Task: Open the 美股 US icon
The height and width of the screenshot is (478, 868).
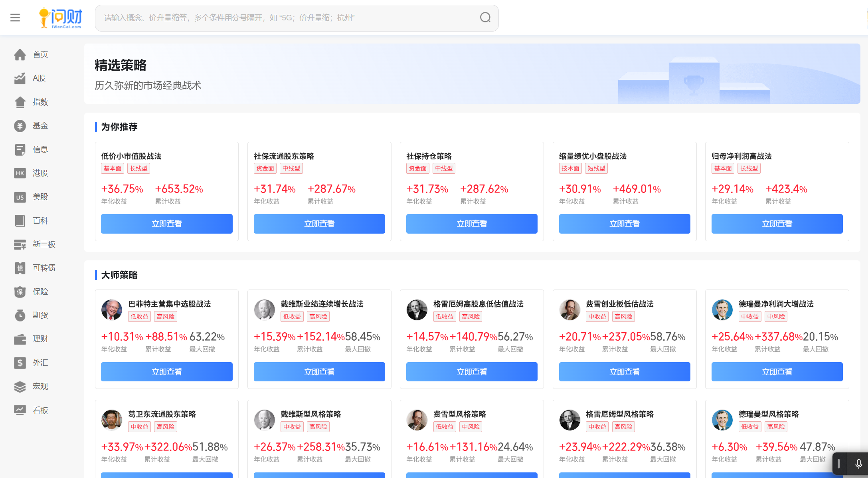Action: (20, 197)
